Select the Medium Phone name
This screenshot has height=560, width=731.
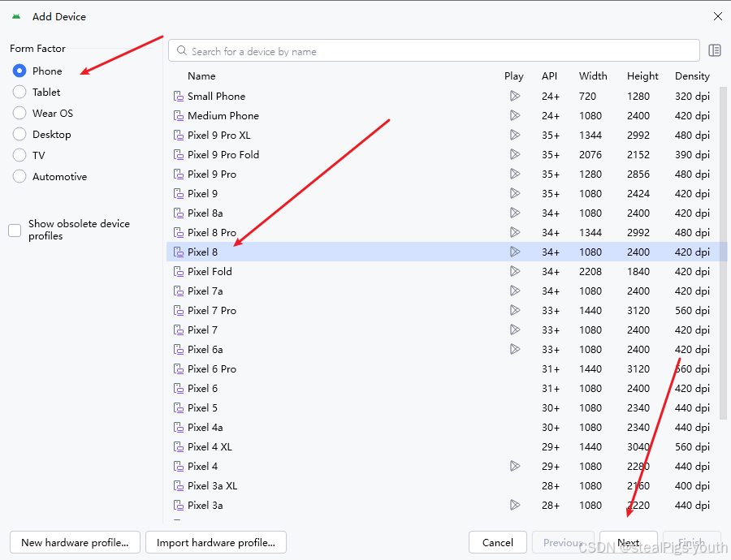coord(223,115)
